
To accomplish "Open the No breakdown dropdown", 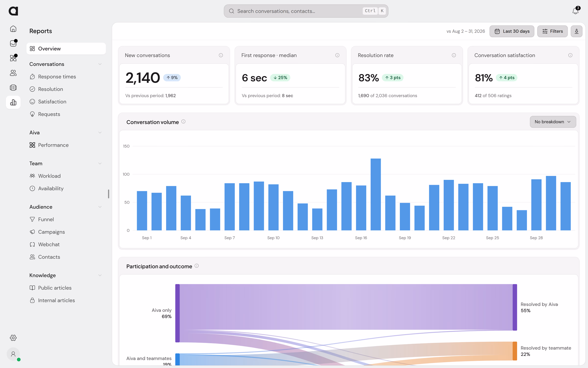I will (553, 122).
